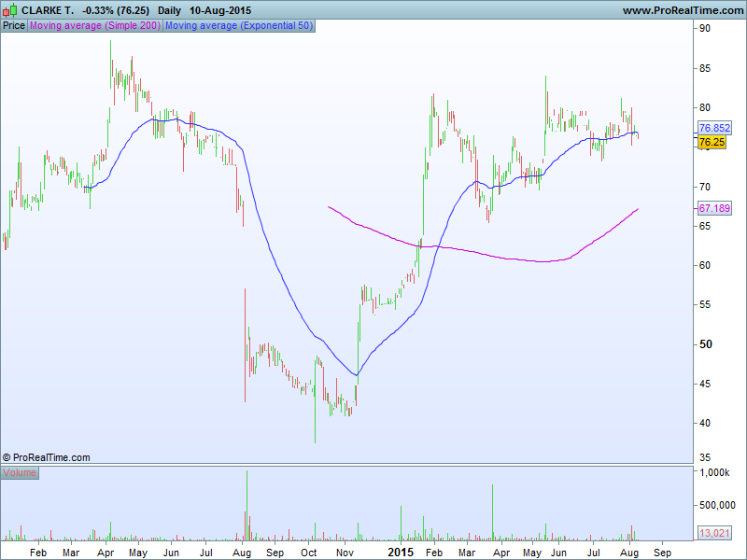Screen dimensions: 747x560
Task: Click the candlestick icon beside CLARKE T.
Action: (10, 10)
